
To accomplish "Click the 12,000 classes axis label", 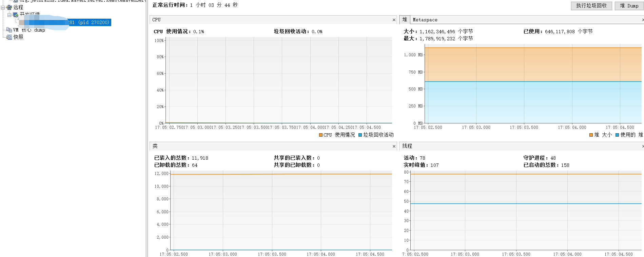I will 161,174.
